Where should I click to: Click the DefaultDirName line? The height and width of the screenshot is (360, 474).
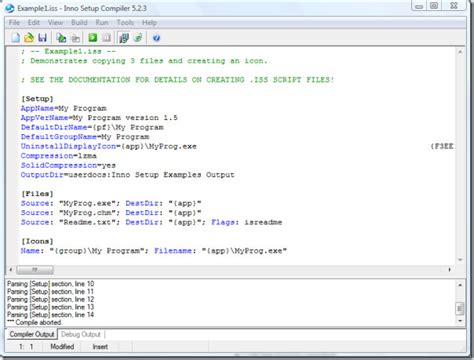click(x=92, y=127)
